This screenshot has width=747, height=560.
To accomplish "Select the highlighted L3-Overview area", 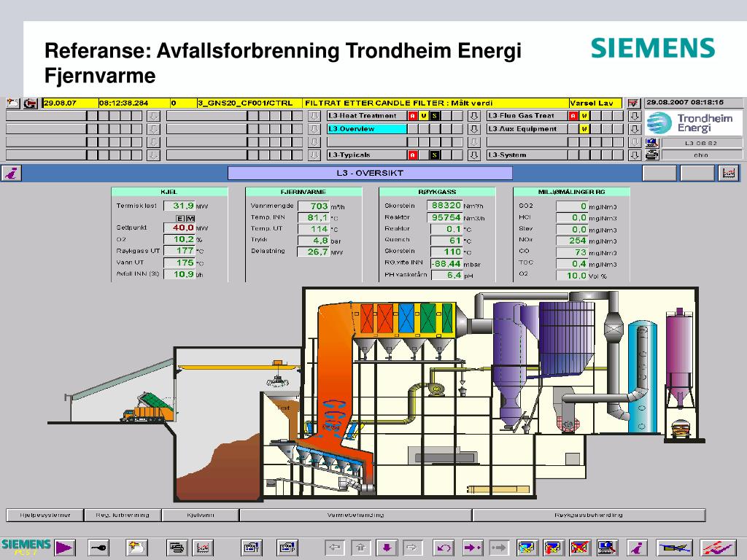I will tap(366, 128).
